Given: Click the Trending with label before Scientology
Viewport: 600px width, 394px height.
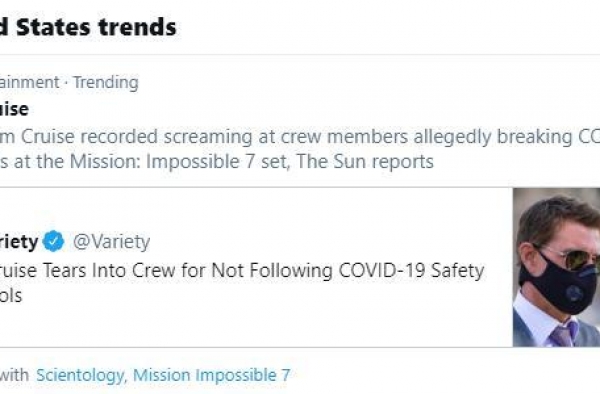Looking at the screenshot, I should tap(14, 375).
